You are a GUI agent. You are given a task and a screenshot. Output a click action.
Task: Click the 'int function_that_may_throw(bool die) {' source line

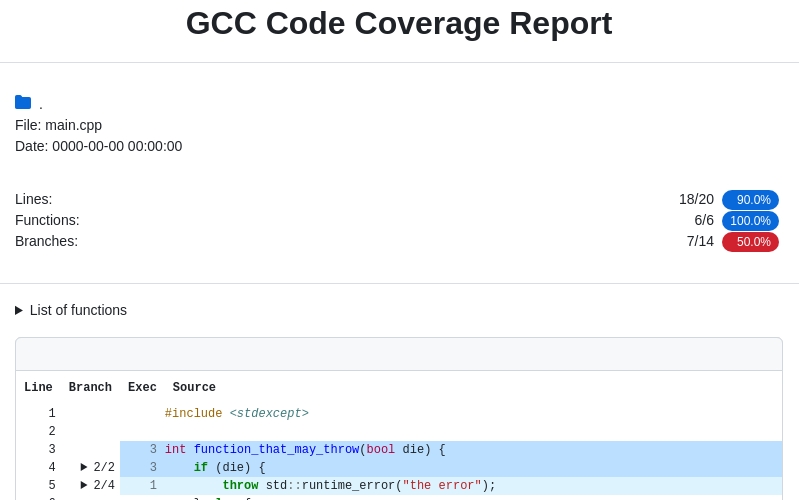pyautogui.click(x=305, y=449)
